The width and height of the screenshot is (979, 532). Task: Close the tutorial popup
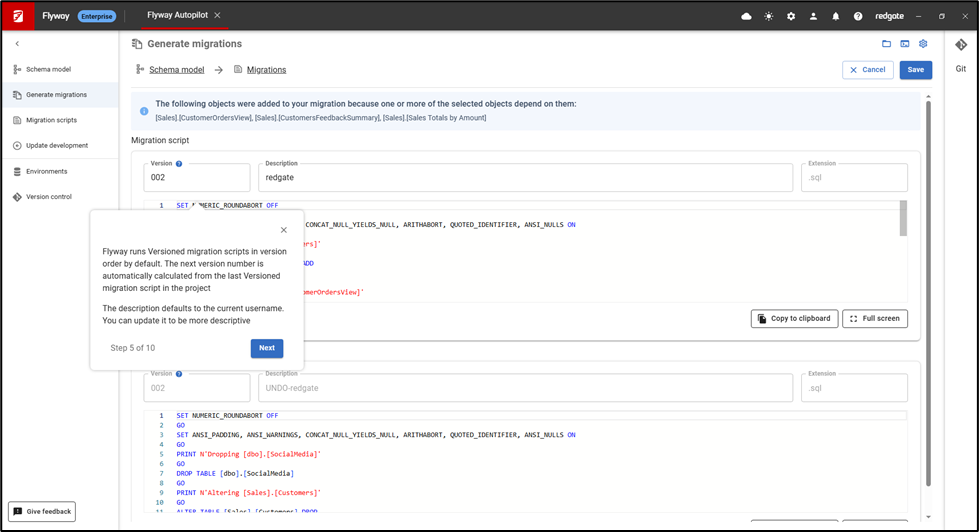click(283, 230)
